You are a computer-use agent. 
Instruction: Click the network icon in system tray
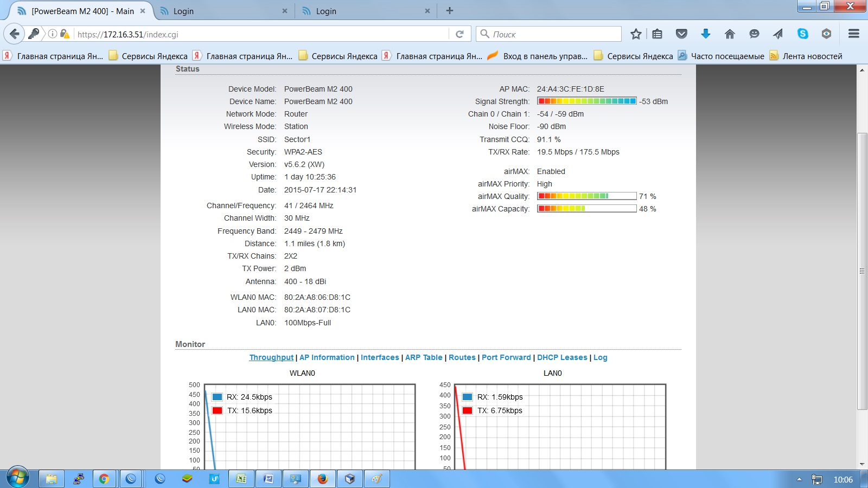click(x=816, y=479)
